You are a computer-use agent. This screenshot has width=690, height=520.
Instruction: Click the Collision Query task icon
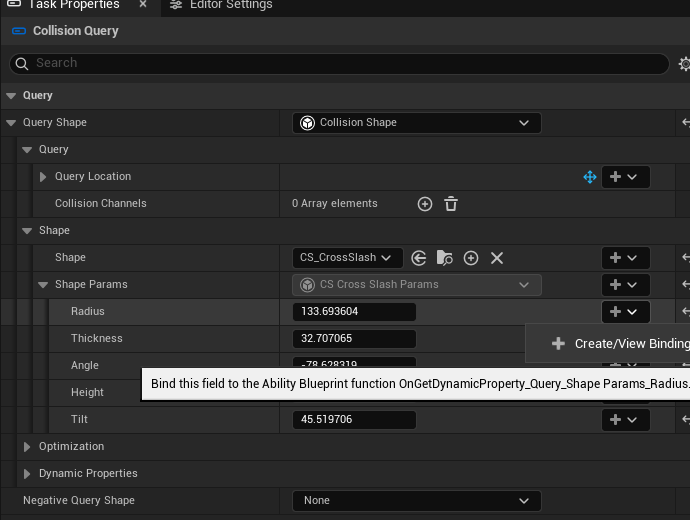click(x=19, y=31)
